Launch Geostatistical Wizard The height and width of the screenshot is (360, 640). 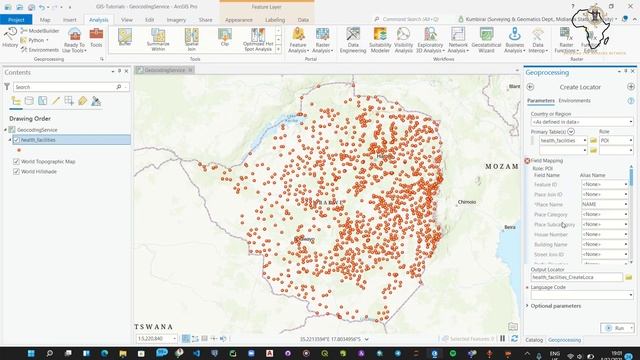click(486, 40)
